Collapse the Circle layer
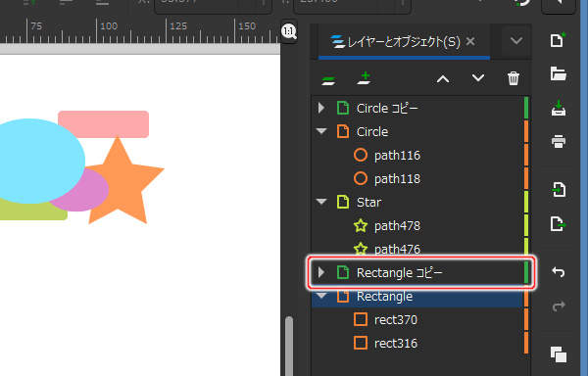588x376 pixels. 321,131
